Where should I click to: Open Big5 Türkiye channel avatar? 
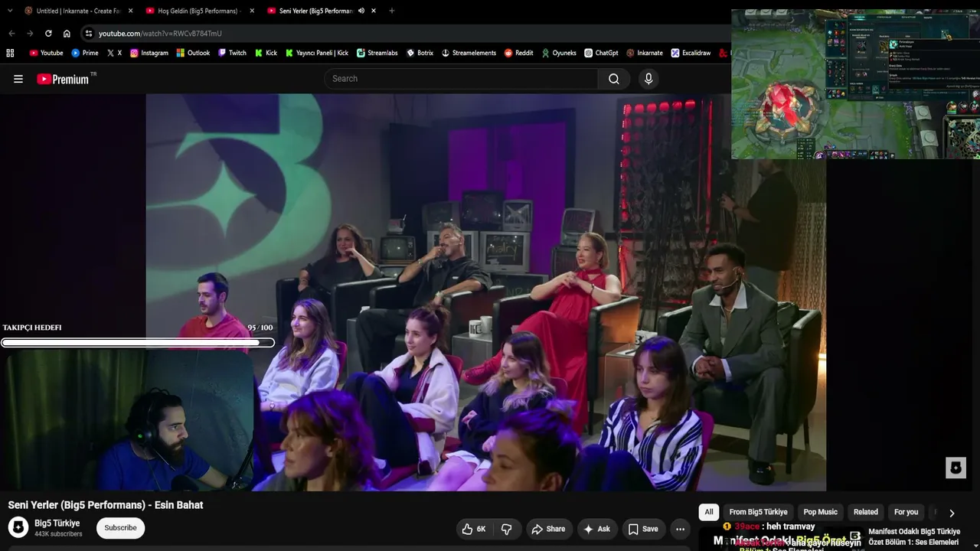tap(18, 528)
